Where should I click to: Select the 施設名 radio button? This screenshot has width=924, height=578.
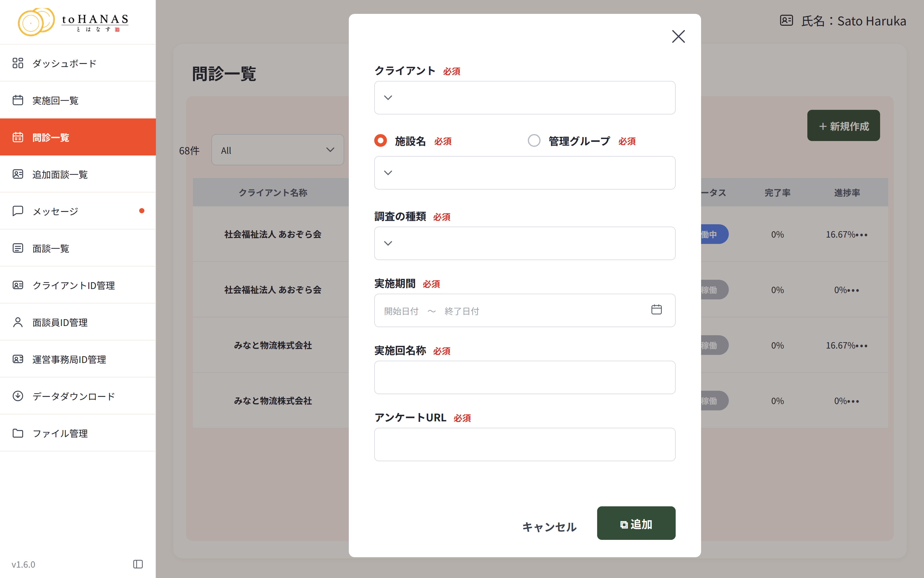pos(380,141)
